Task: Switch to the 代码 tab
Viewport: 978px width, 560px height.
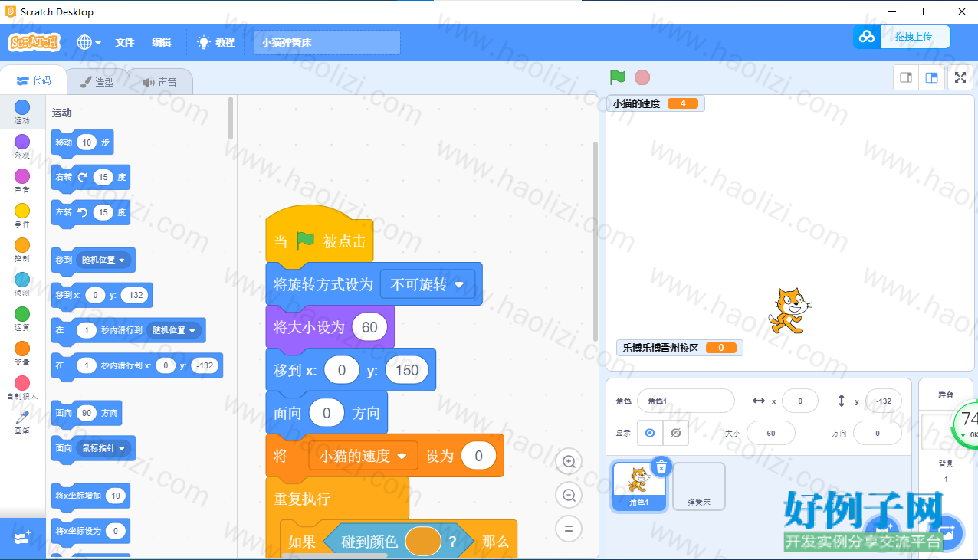Action: (33, 80)
